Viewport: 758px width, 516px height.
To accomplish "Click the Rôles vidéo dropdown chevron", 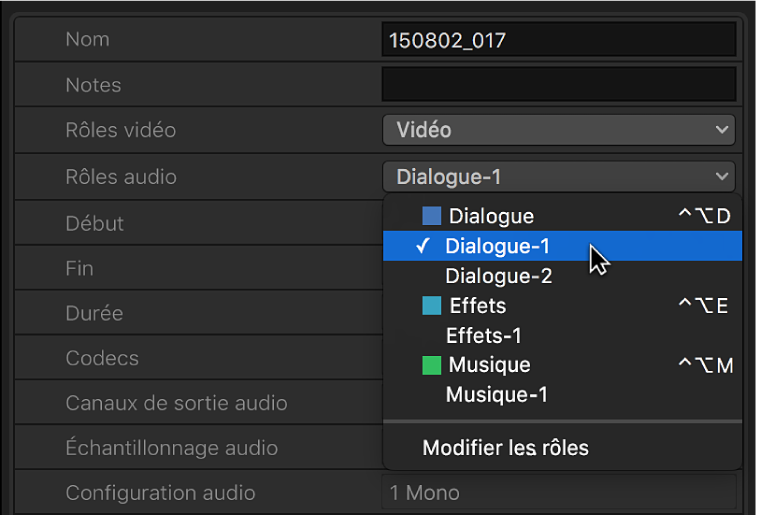I will click(x=722, y=130).
